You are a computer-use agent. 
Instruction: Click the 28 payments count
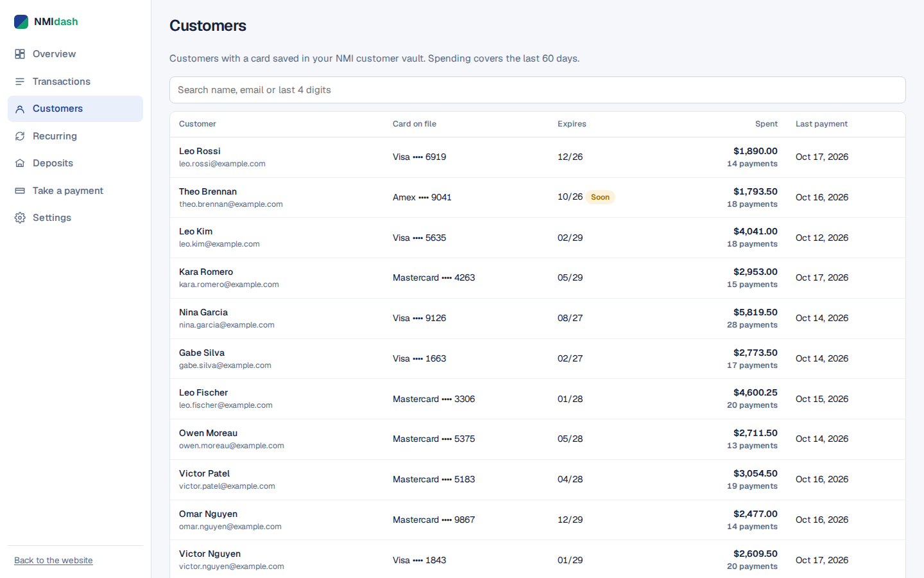[x=752, y=325]
